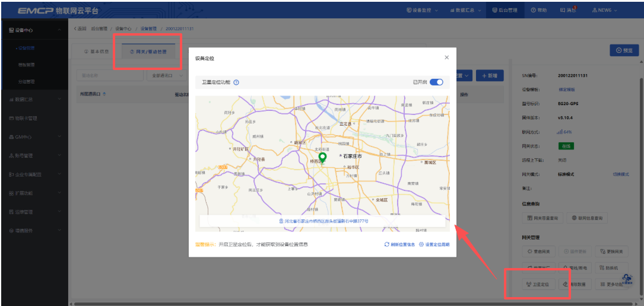Click 网关容量查询 button
This screenshot has height=306, width=644.
pyautogui.click(x=543, y=218)
